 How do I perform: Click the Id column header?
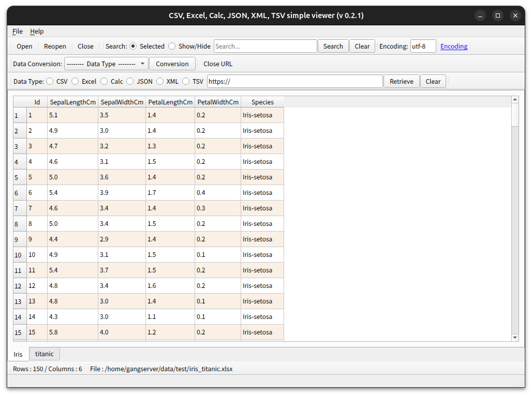(x=37, y=102)
